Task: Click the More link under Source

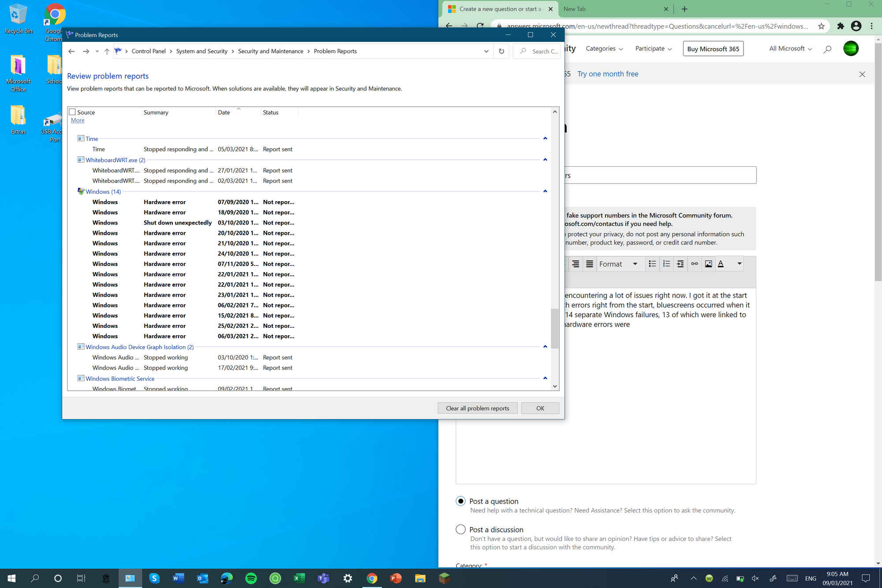Action: click(x=78, y=120)
